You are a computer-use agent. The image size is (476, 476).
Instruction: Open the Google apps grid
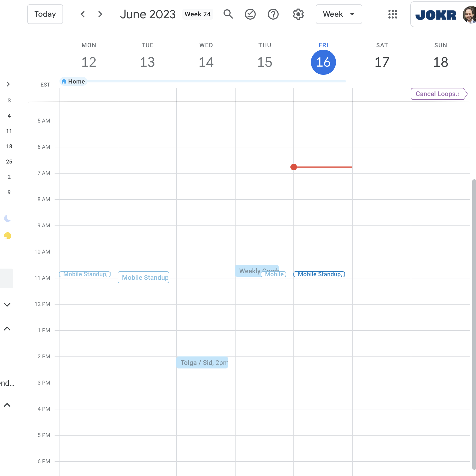click(392, 14)
